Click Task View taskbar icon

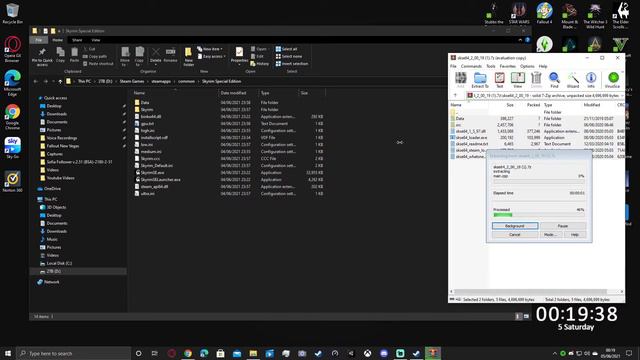tap(154, 353)
